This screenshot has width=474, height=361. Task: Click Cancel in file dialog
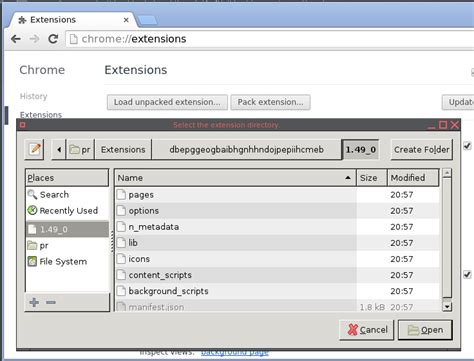(x=367, y=330)
